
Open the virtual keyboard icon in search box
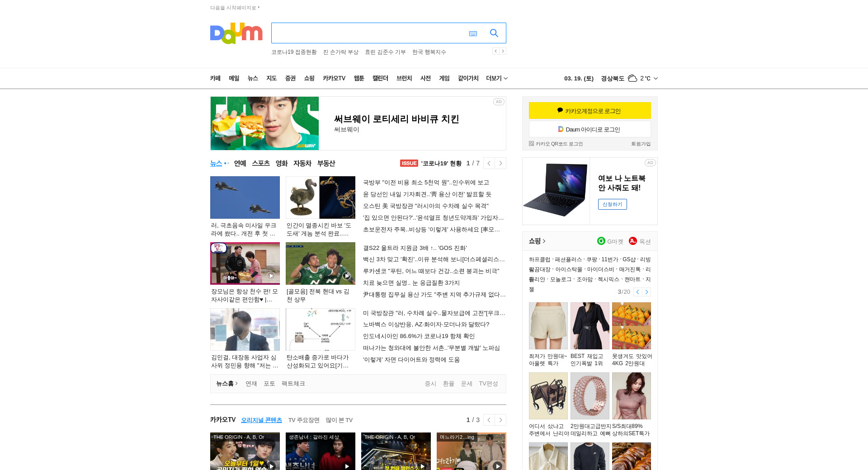(x=473, y=33)
